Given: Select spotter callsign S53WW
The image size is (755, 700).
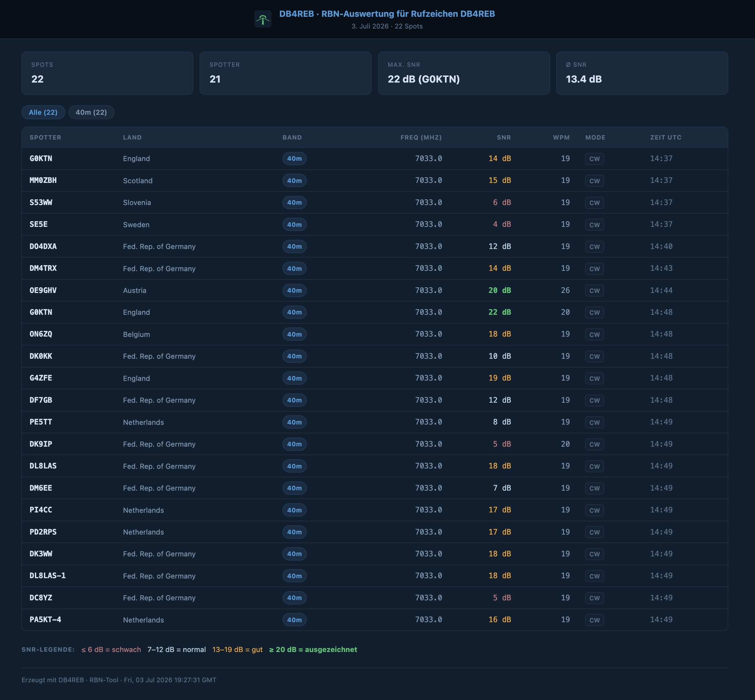Looking at the screenshot, I should 41,202.
